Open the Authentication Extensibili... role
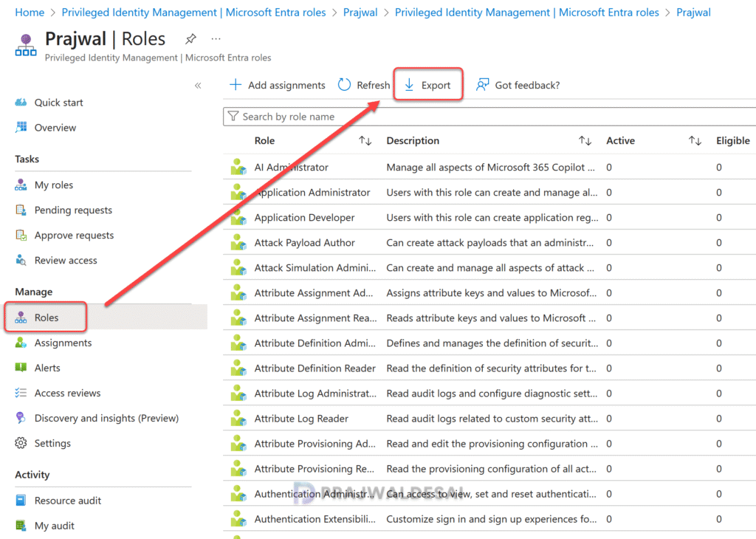This screenshot has height=539, width=756. pos(315,519)
